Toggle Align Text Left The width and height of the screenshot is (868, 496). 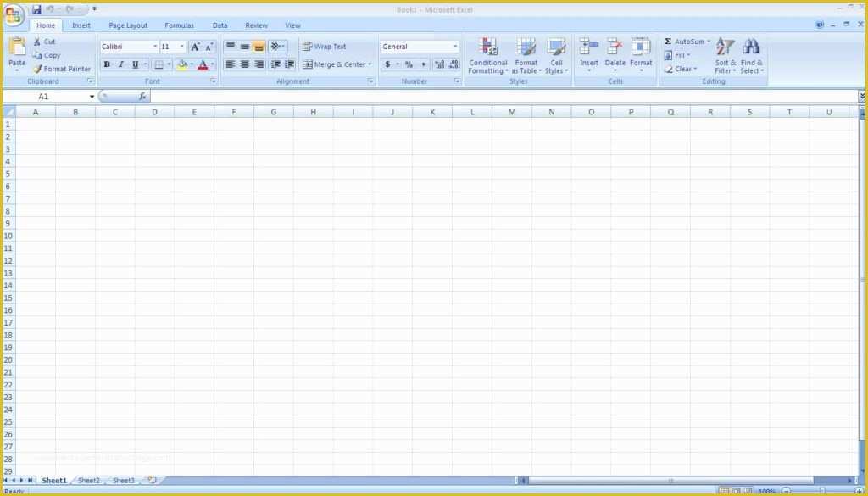[x=231, y=64]
